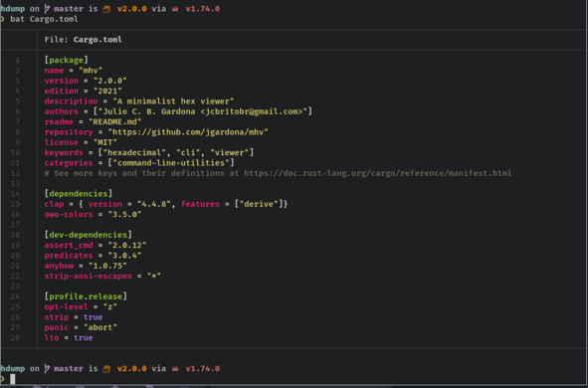
Task: Select the "4.4.8" clap version string
Action: tap(154, 204)
